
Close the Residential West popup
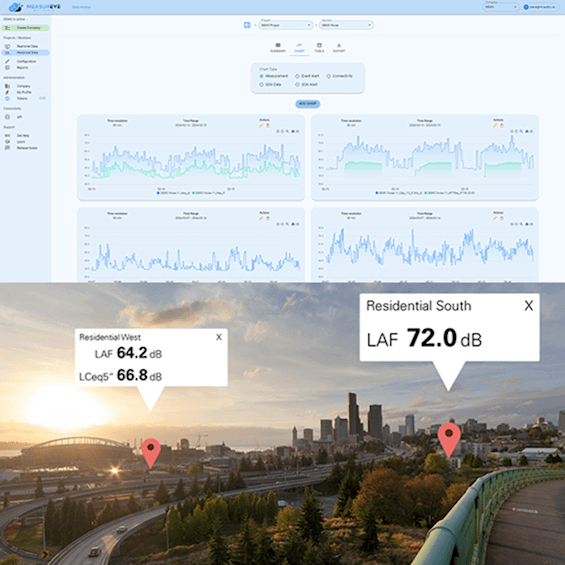pyautogui.click(x=219, y=337)
